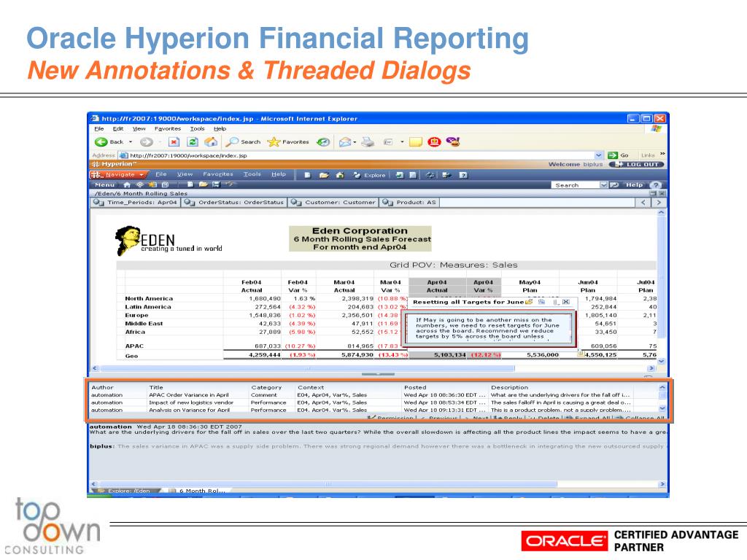Click the Hyperion home icon left of Explore
Viewport: 747px width, 560px height.
pos(340,175)
